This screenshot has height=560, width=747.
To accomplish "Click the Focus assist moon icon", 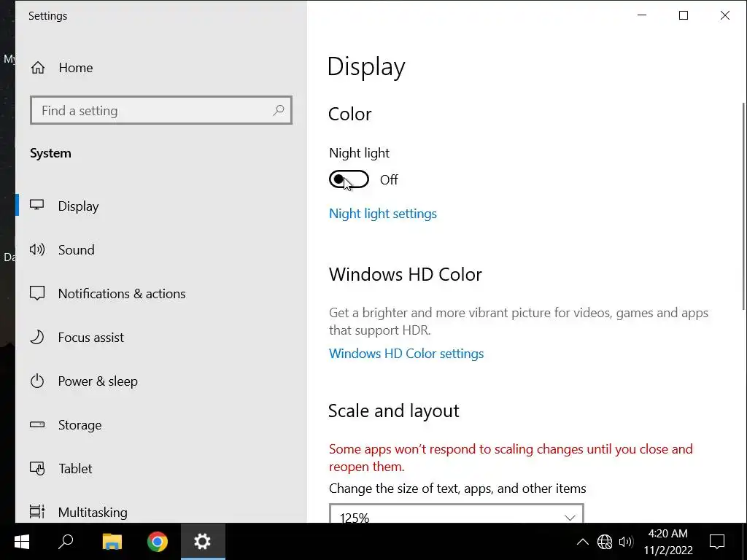I will pos(36,337).
